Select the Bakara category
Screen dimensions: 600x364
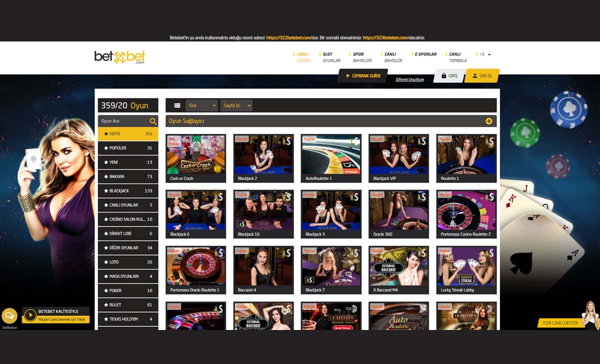[x=128, y=176]
